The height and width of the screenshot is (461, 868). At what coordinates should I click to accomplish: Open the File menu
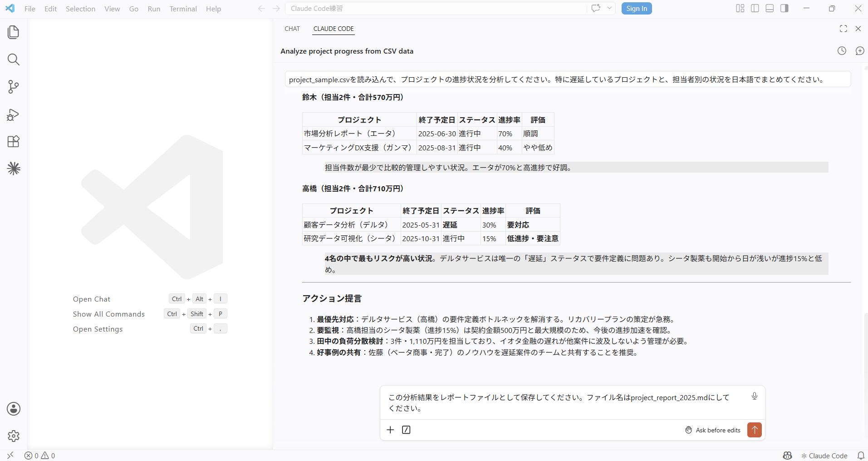30,9
